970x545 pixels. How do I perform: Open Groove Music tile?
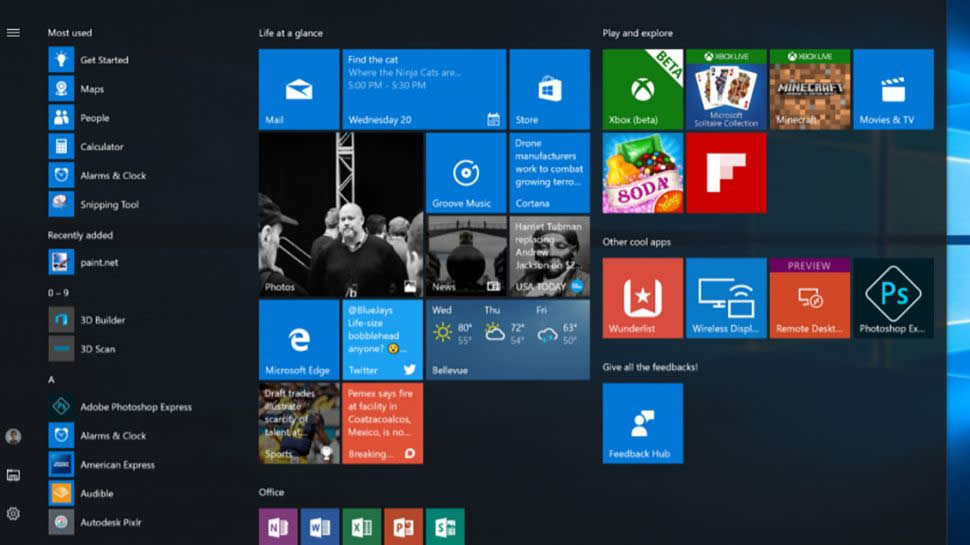pos(465,173)
